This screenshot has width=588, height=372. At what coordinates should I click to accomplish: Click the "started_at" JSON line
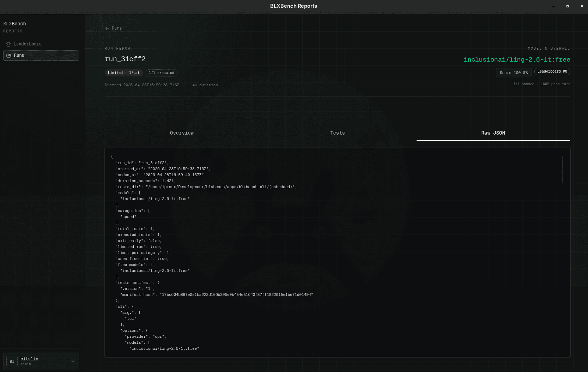[x=163, y=169]
